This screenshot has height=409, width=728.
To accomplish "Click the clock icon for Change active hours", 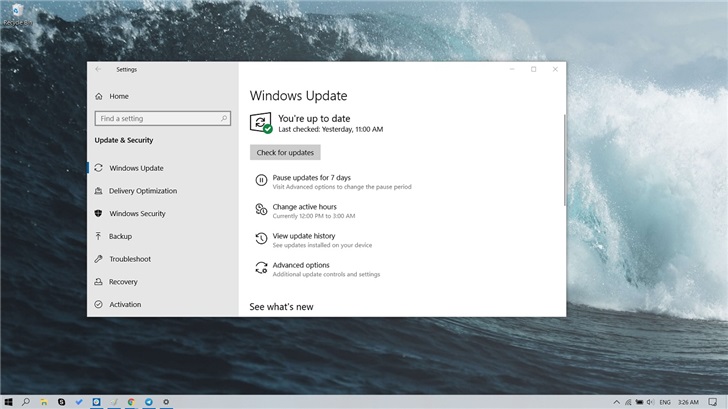I will pos(261,210).
